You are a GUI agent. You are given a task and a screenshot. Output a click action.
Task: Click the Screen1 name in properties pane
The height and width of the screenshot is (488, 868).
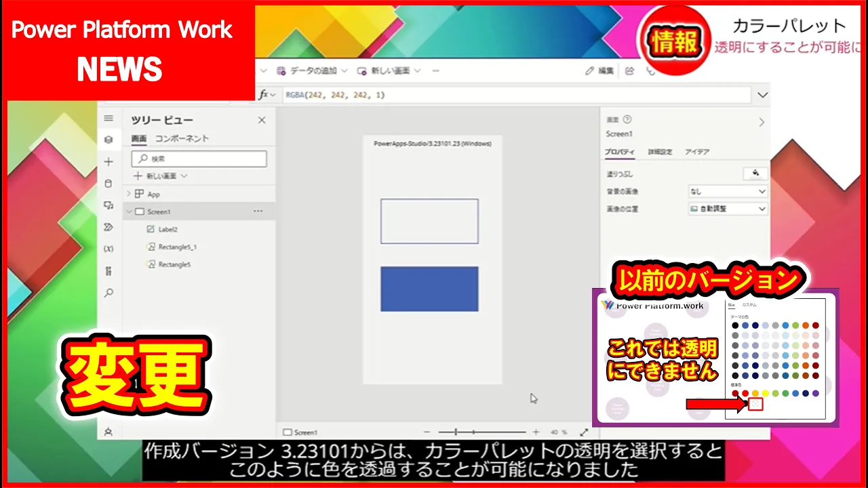619,134
